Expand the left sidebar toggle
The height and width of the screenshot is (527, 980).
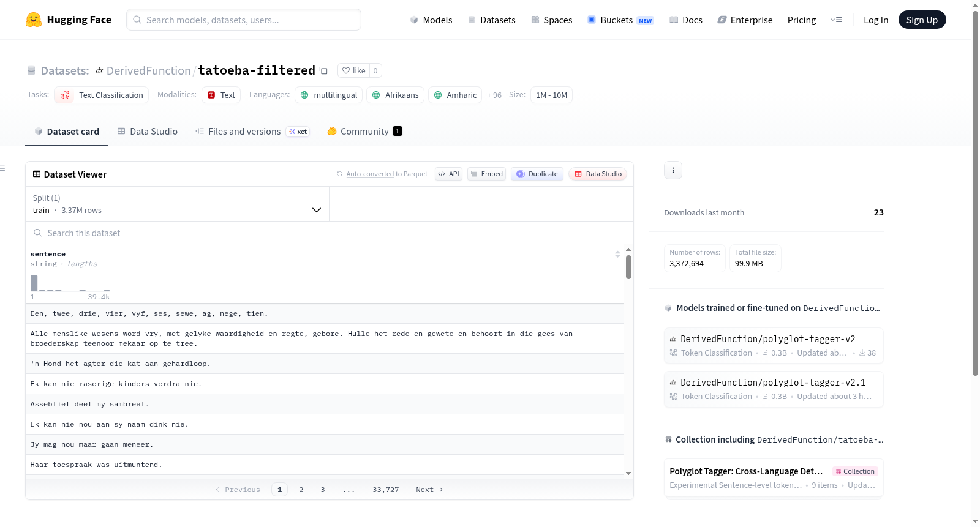[3, 168]
